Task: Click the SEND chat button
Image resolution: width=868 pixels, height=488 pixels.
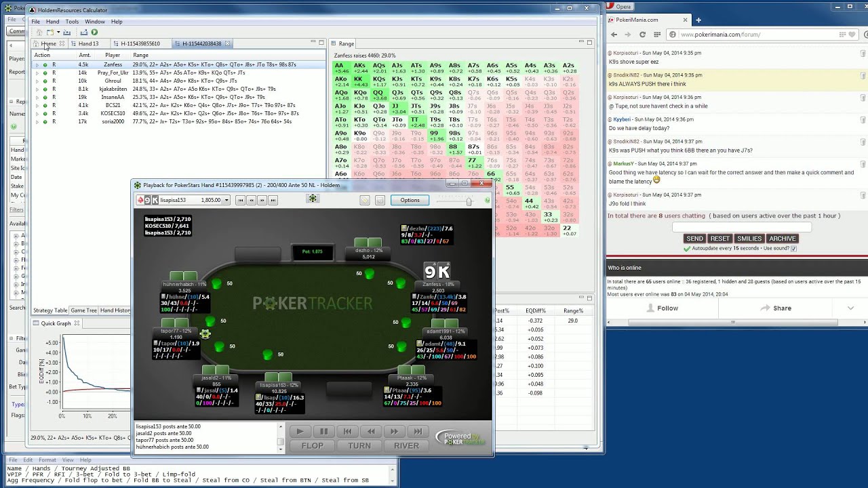Action: [694, 239]
